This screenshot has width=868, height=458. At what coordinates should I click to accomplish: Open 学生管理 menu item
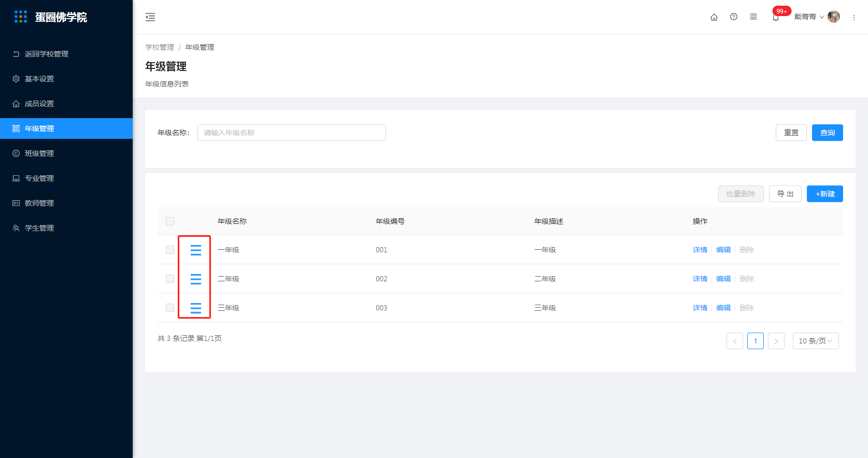(x=66, y=228)
